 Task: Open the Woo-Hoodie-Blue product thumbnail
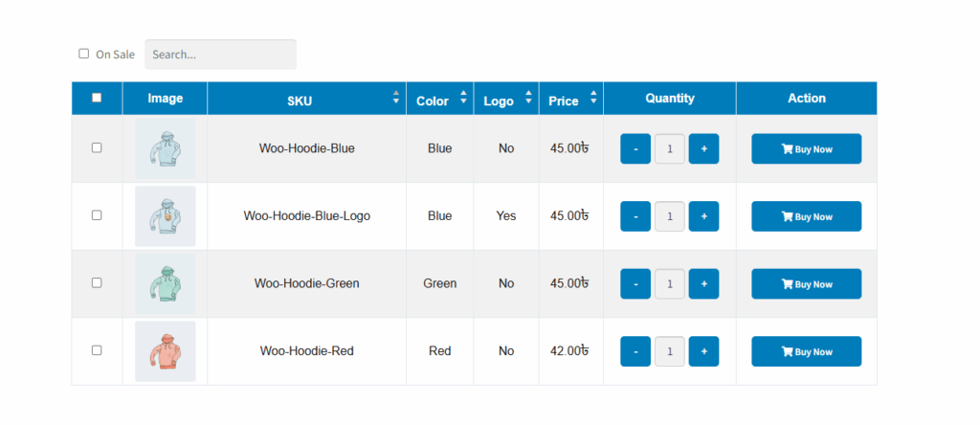point(165,148)
